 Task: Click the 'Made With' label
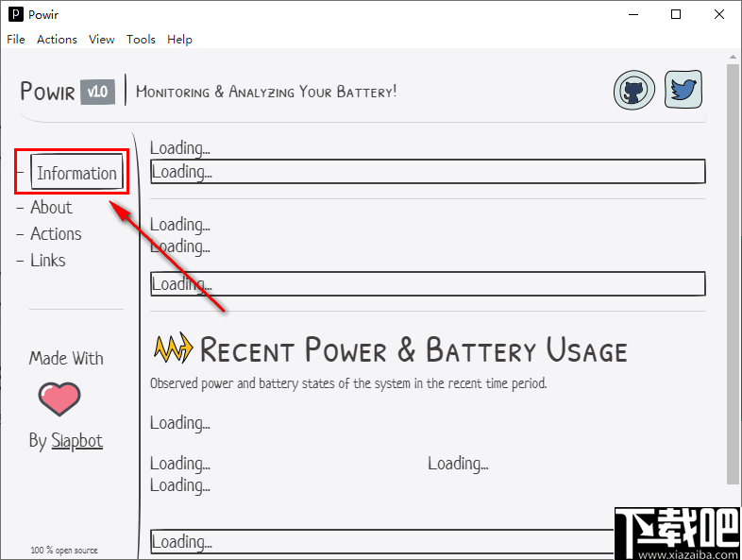[x=66, y=358]
